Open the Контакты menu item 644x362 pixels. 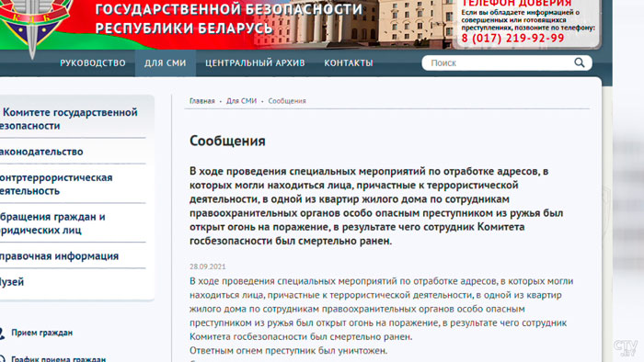point(349,63)
